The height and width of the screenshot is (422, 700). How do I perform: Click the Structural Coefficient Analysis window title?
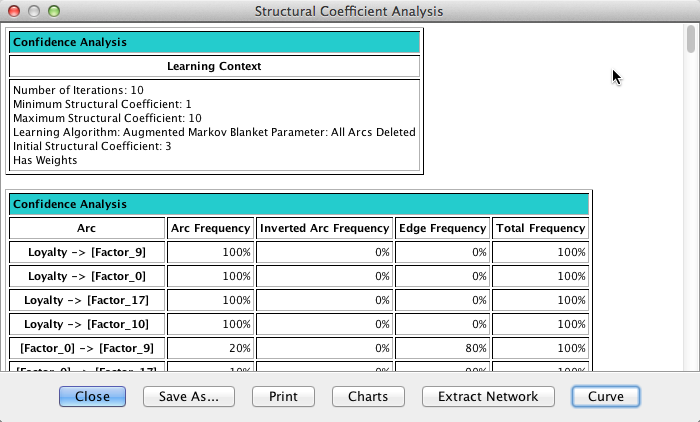coord(349,11)
